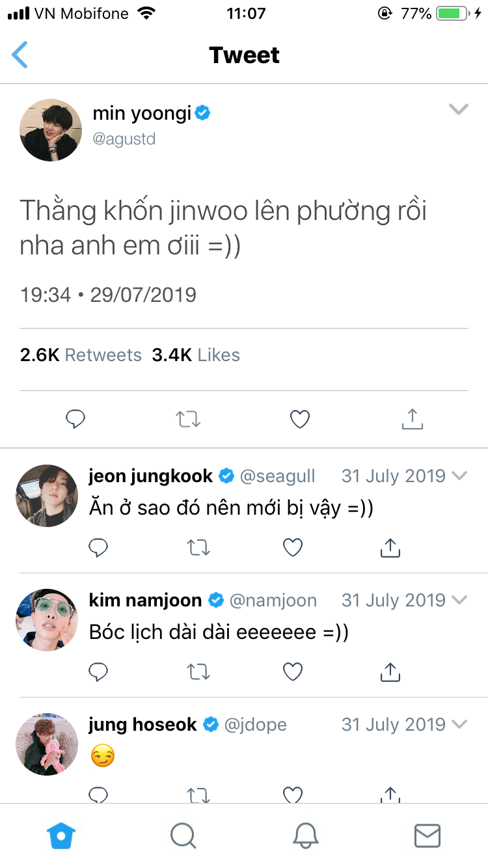This screenshot has width=488, height=868.
Task: Open dropdown chevron on namjoon's reply
Action: pos(459,600)
